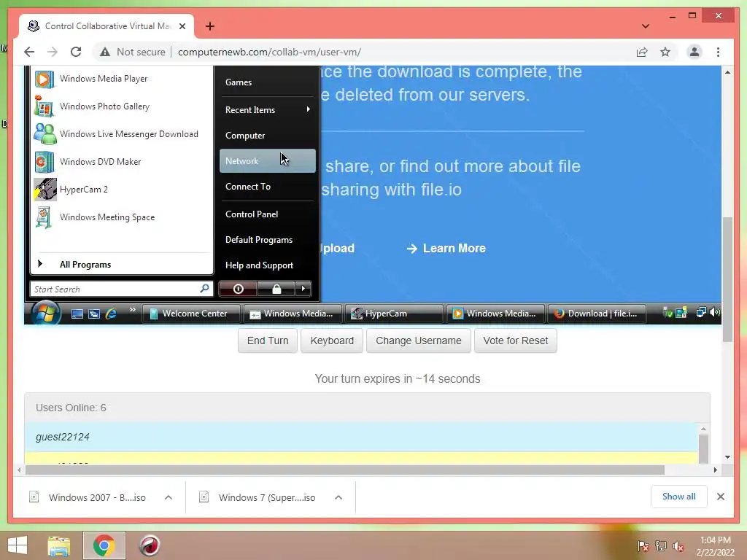Click Show all downloads button
747x560 pixels.
[678, 497]
